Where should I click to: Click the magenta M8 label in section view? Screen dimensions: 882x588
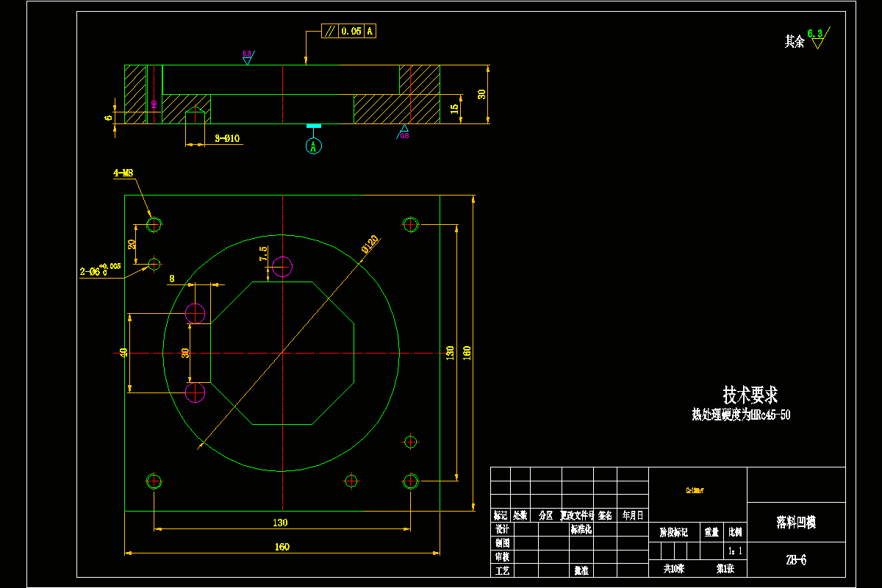coord(154,105)
